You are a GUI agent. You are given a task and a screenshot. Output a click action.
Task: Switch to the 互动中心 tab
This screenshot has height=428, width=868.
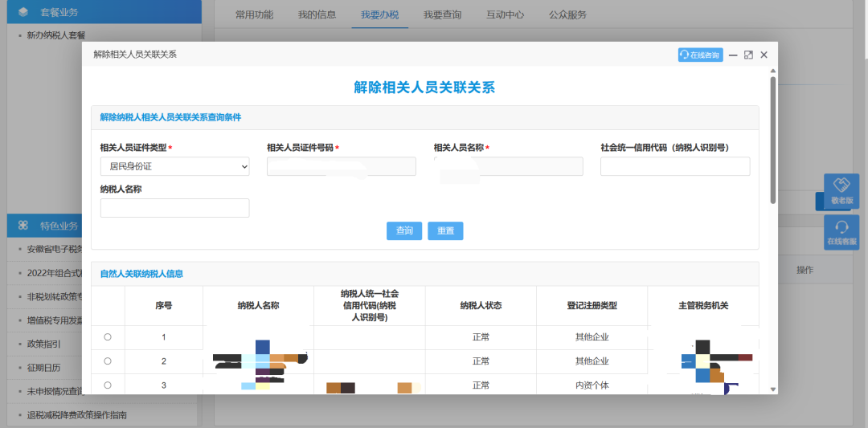coord(505,14)
